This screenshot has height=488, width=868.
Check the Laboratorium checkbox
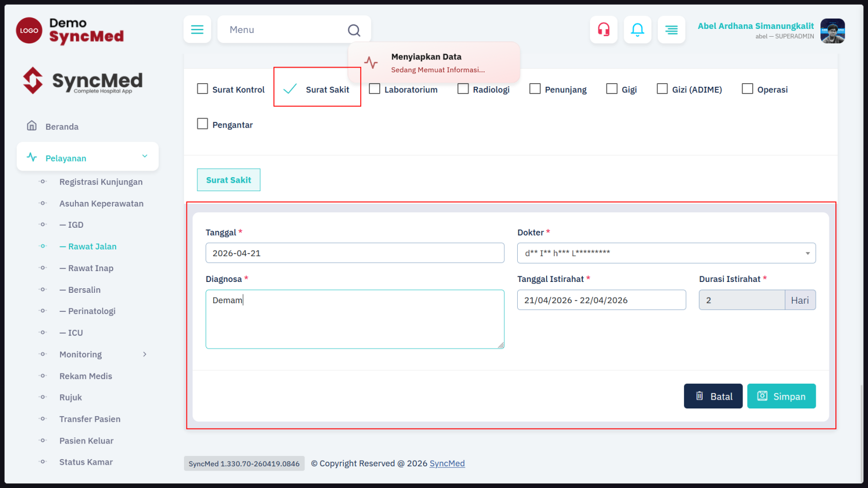coord(375,89)
